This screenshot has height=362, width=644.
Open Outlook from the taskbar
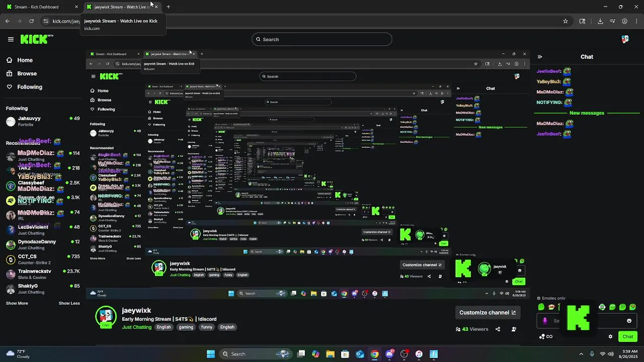[x=360, y=354]
